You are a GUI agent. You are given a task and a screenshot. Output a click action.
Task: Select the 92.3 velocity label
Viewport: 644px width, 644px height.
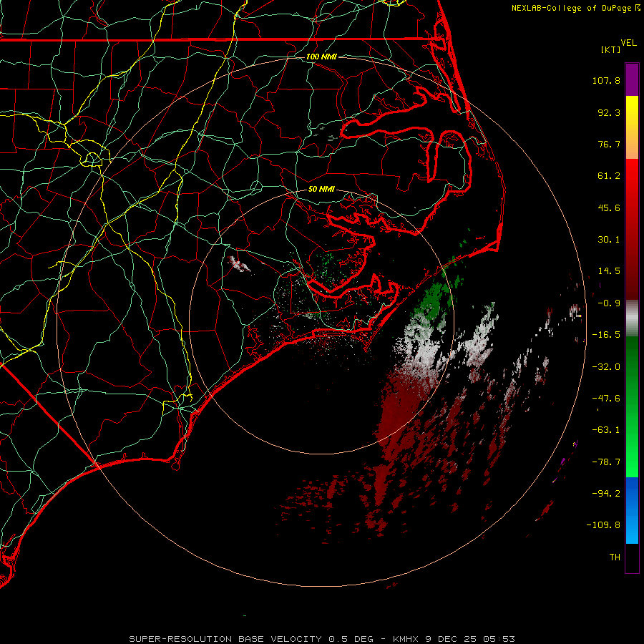point(609,112)
